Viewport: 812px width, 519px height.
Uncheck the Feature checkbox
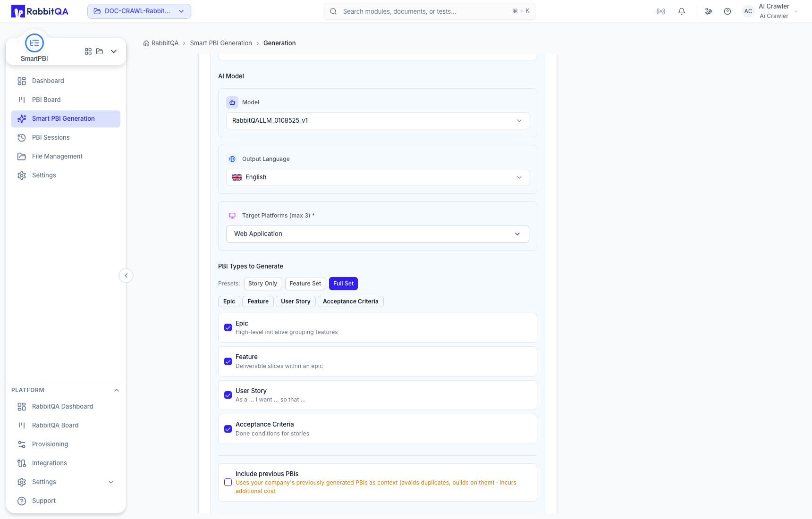pyautogui.click(x=228, y=361)
